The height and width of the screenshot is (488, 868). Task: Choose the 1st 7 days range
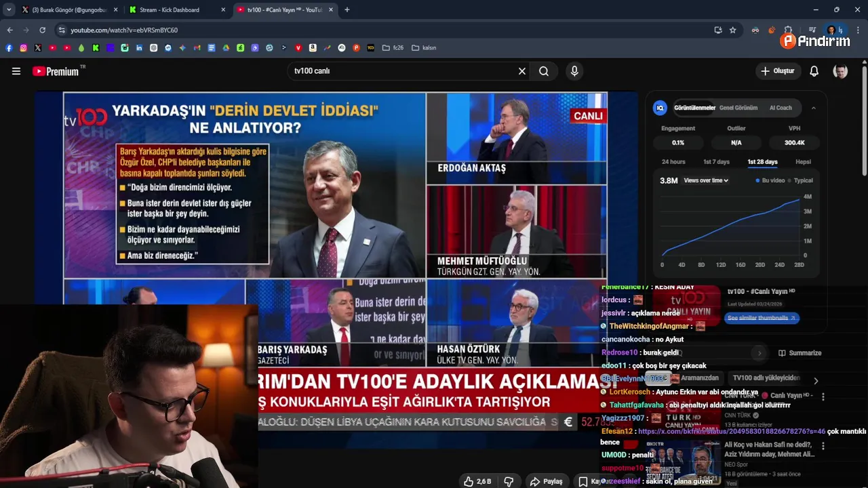pyautogui.click(x=716, y=162)
